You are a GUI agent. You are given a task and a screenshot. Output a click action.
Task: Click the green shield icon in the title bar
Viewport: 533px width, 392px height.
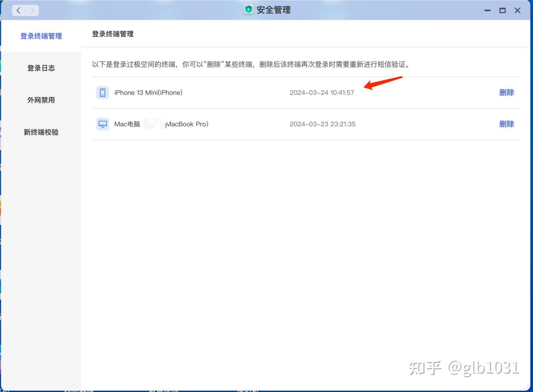248,10
